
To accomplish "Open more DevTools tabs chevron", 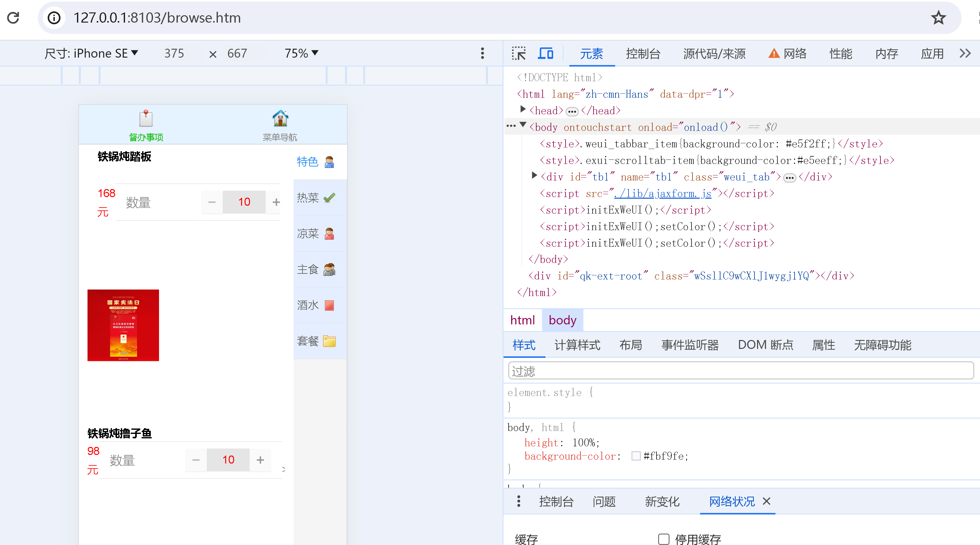I will click(965, 53).
